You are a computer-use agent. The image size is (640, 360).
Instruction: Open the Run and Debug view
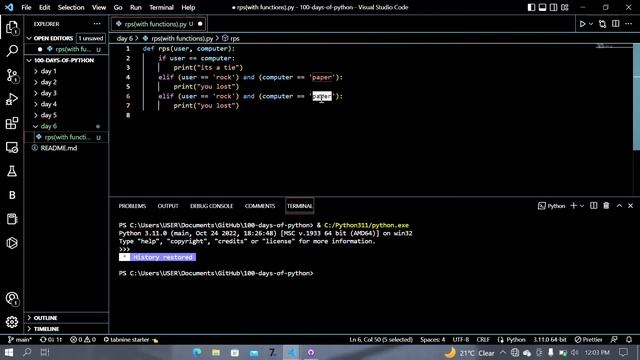[x=12, y=99]
